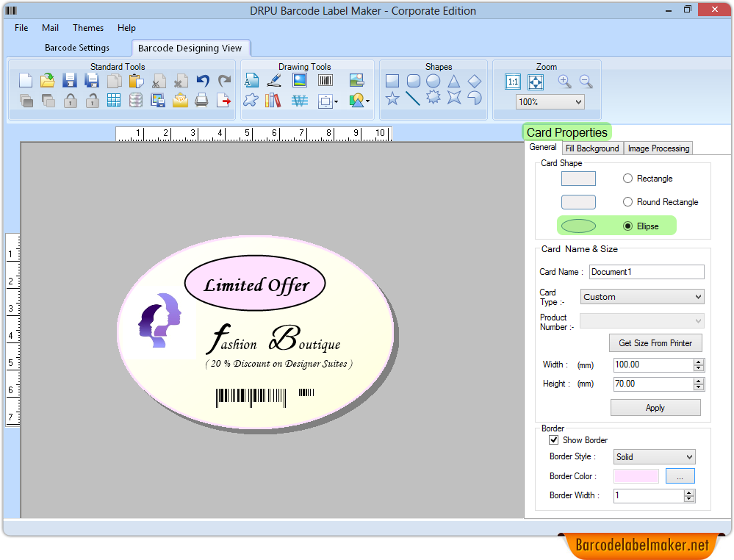
Task: Show the grid on the canvas
Action: (x=114, y=100)
